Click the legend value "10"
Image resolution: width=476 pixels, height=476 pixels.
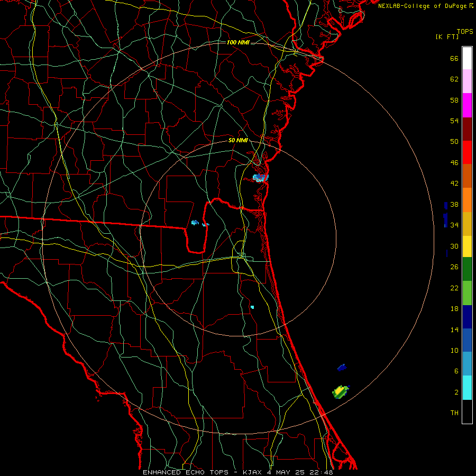coord(454,350)
